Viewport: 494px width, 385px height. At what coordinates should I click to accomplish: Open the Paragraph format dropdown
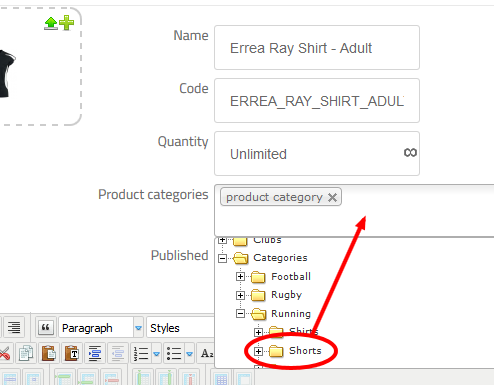(x=101, y=328)
